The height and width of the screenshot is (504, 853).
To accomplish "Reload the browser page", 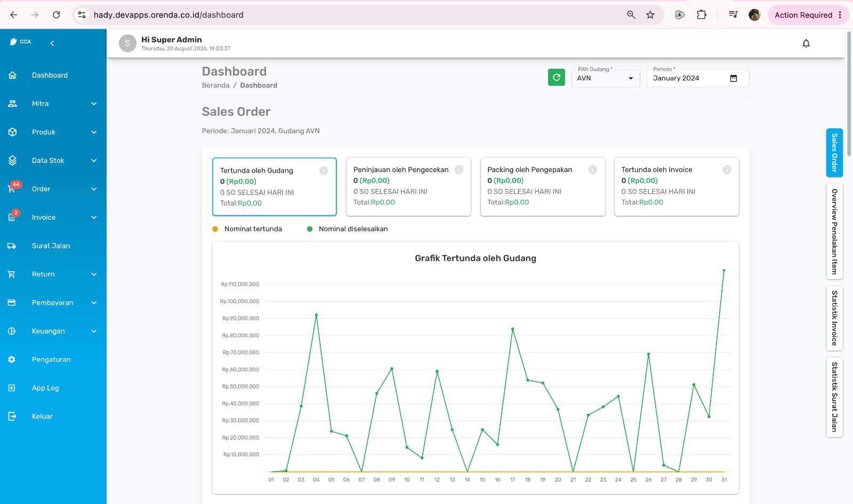I will coord(56,15).
